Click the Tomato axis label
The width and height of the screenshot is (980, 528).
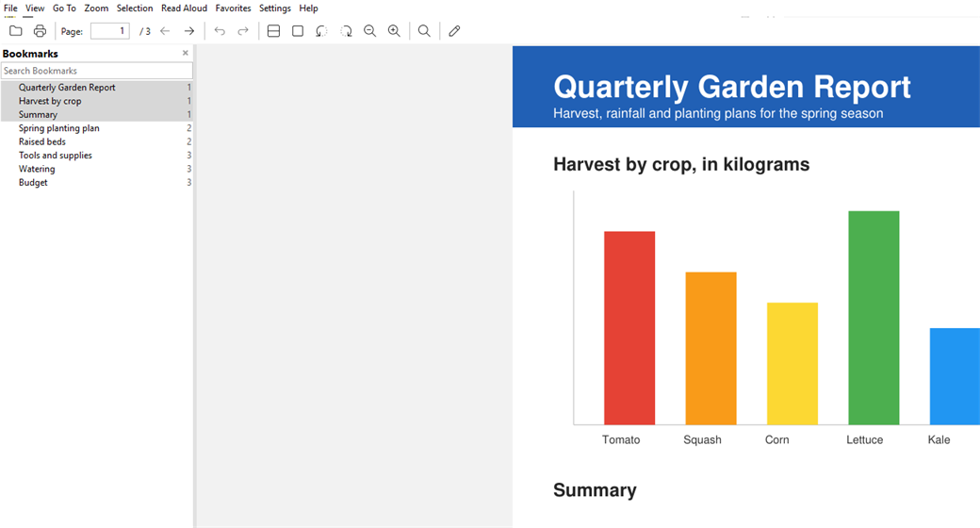[621, 439]
